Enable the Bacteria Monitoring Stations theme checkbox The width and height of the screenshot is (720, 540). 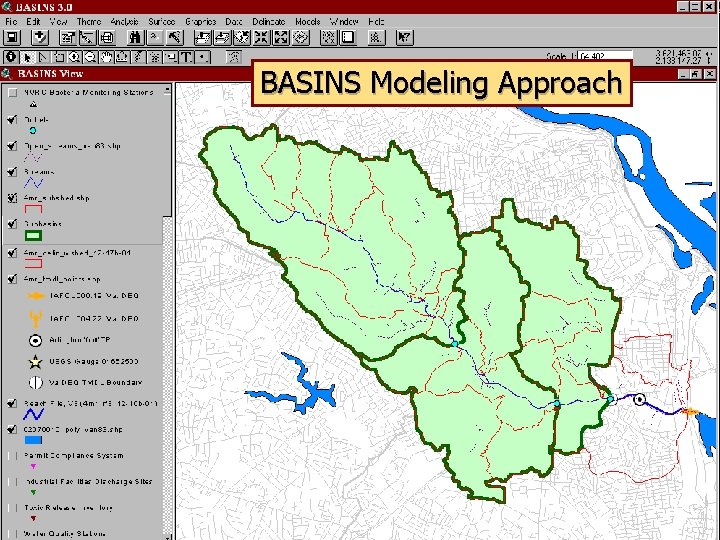pyautogui.click(x=13, y=93)
